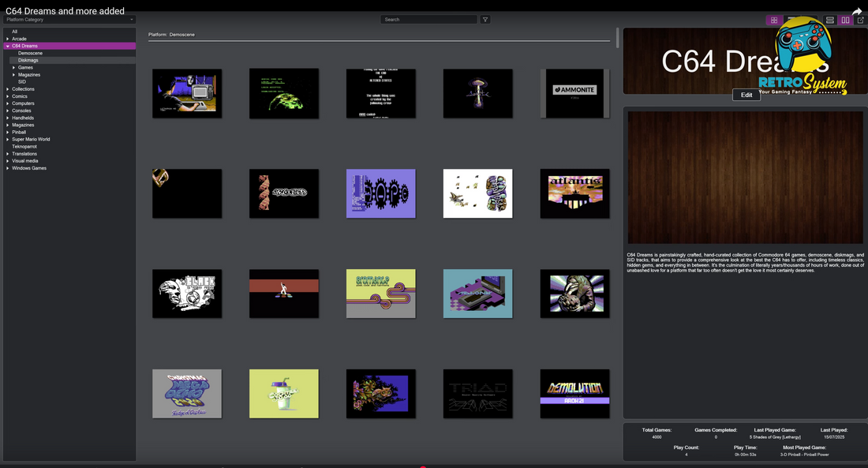Viewport: 868px width, 468px height.
Task: Select the Demoscene platform entry
Action: [x=30, y=53]
